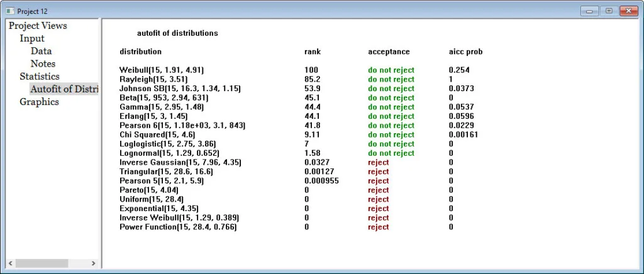Select Project Views tree root
The image size is (644, 274).
pyautogui.click(x=38, y=25)
